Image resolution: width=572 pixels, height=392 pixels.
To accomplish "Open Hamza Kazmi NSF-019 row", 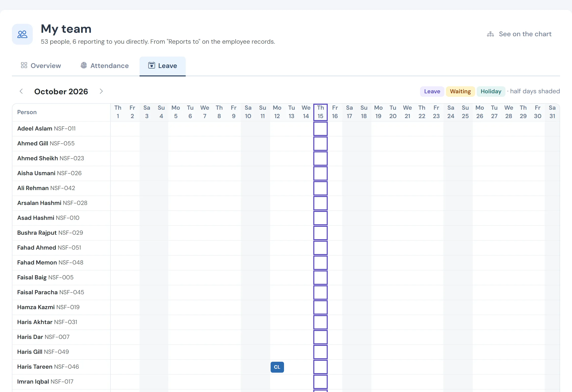I will pos(286,307).
